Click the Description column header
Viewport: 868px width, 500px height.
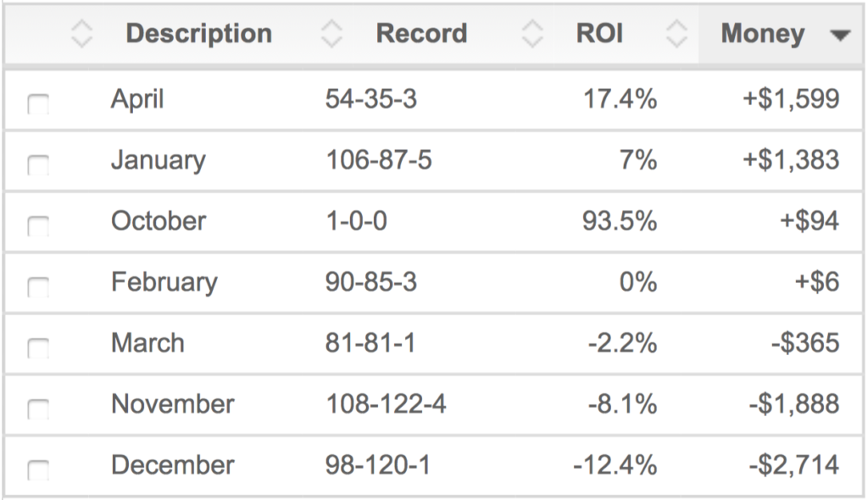tap(199, 34)
